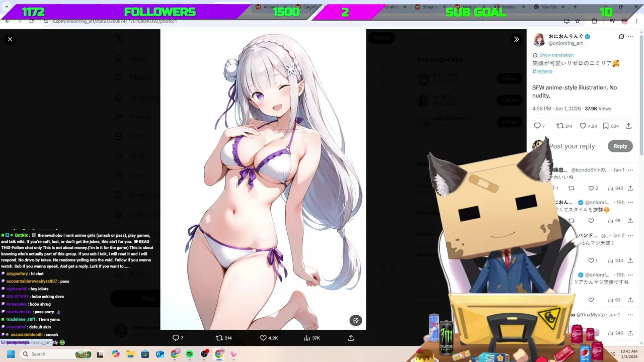The image size is (644, 362).
Task: Click the browser back arrow
Action: pos(7,21)
